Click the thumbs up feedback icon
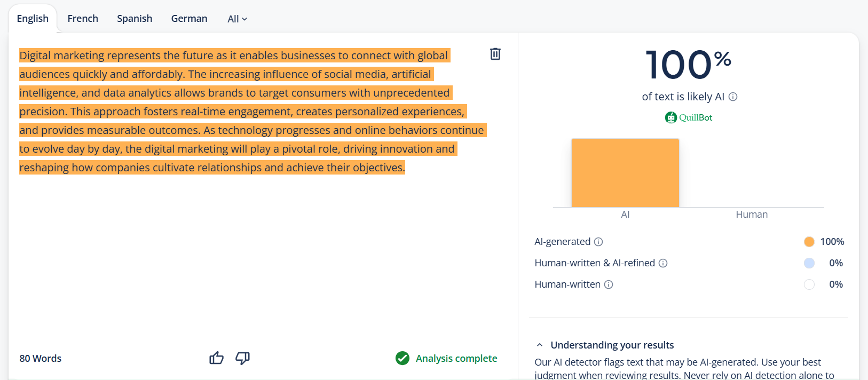This screenshot has width=868, height=380. pos(216,358)
